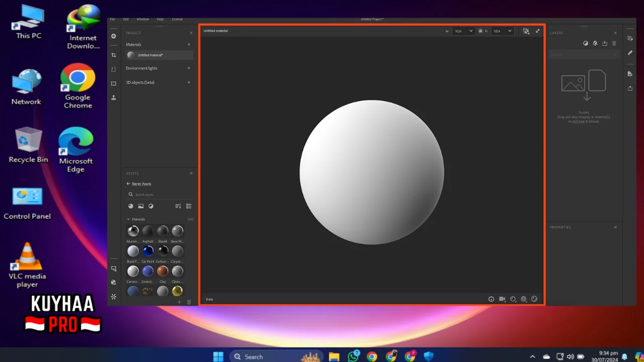Screen dimensions: 644x362
Task: Click the plus icon at Assets panel bottom
Action: 179,302
